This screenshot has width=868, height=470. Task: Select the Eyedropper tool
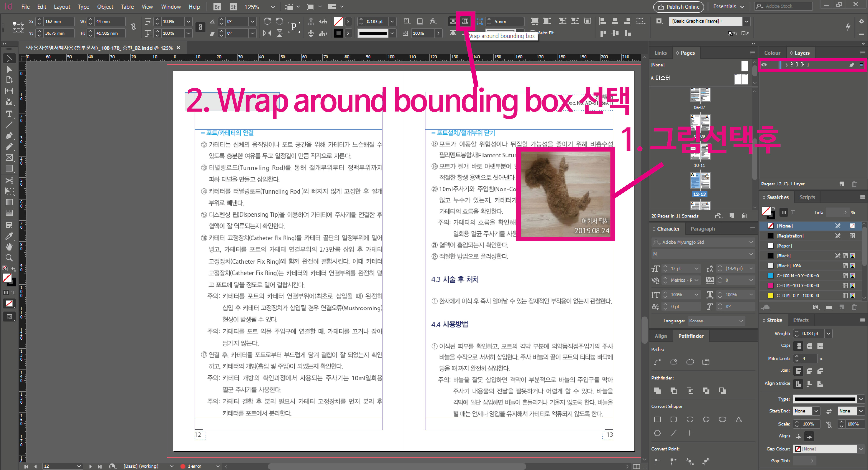click(9, 236)
